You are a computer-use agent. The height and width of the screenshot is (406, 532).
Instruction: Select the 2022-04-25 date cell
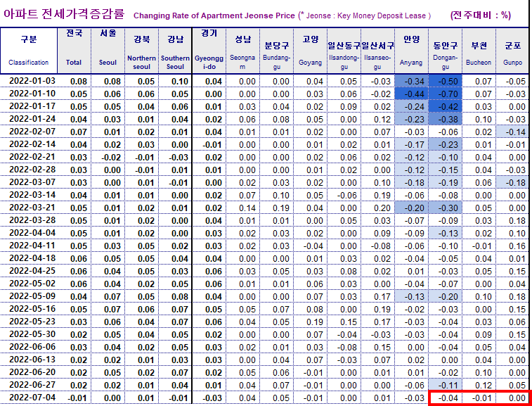[x=29, y=271]
